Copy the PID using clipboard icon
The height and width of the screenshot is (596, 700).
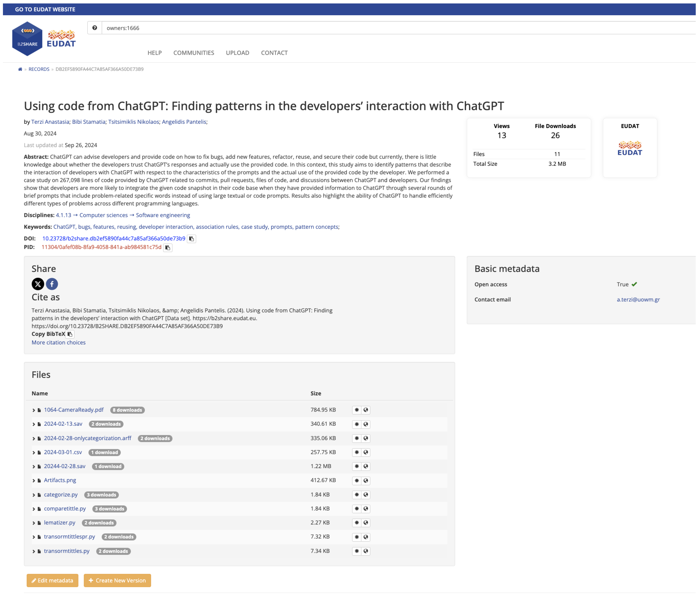(168, 248)
